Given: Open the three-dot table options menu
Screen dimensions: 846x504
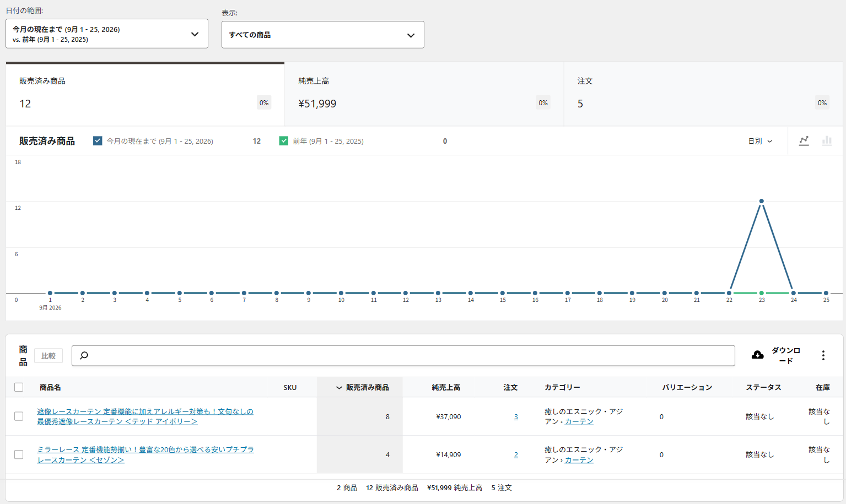Looking at the screenshot, I should click(823, 355).
